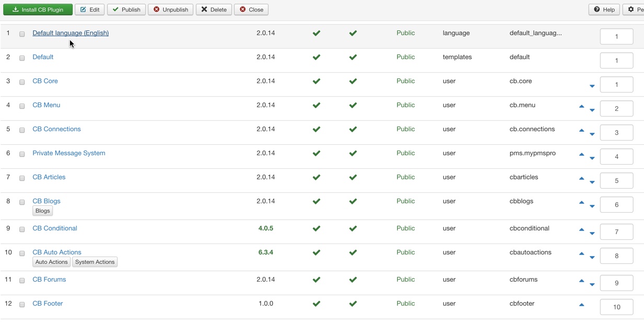Move CB Articles up with arrow
The image size is (644, 323).
pyautogui.click(x=581, y=179)
